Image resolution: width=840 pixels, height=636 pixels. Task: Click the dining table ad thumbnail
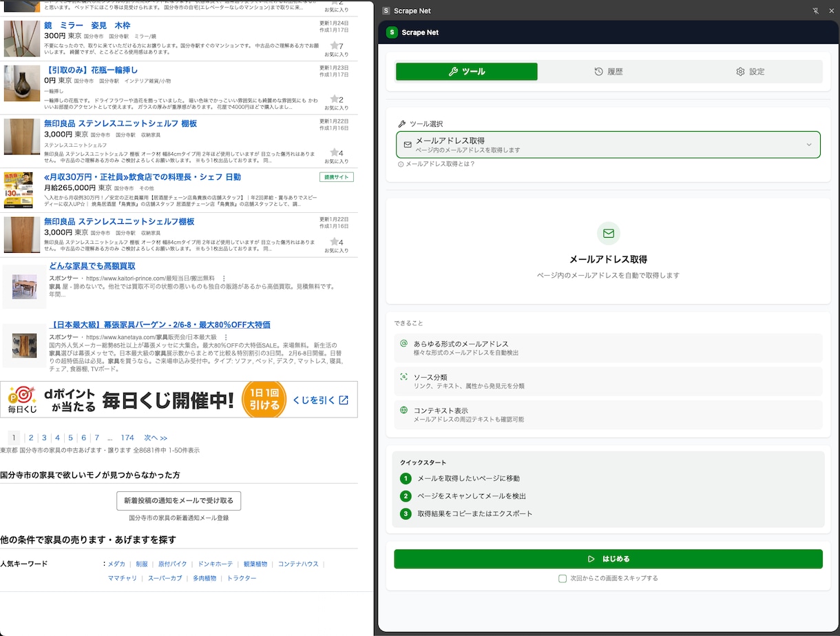24,286
